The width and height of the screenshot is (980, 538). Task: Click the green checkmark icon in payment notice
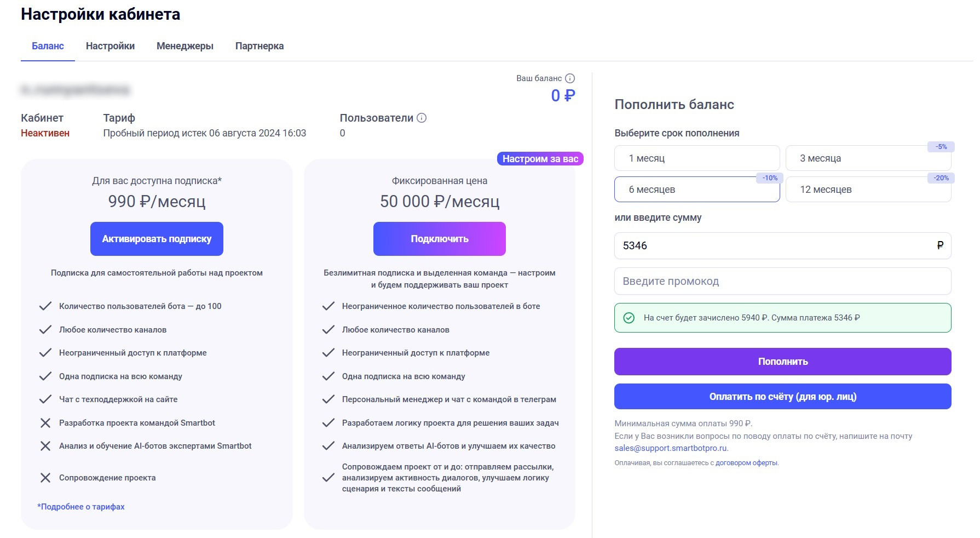[x=629, y=318]
